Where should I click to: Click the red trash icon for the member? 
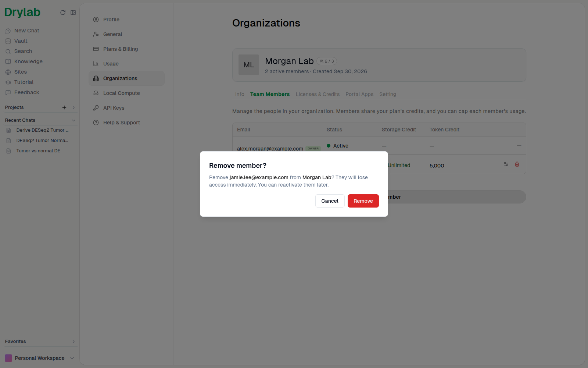point(517,164)
